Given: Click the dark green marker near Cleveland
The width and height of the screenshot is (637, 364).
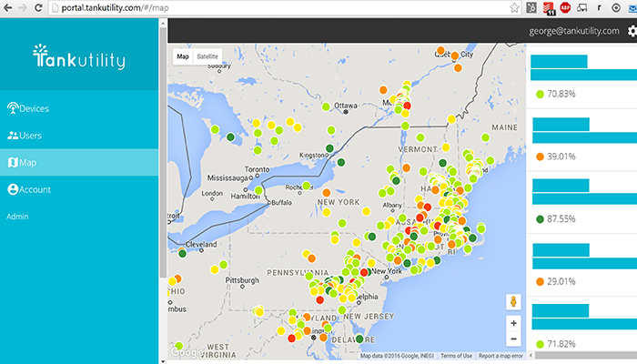Looking at the screenshot, I should 182,255.
